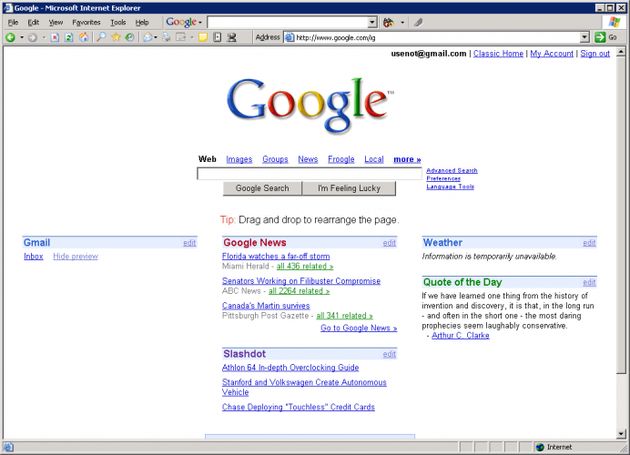
Task: Open the History toolbar icon
Action: [129, 37]
